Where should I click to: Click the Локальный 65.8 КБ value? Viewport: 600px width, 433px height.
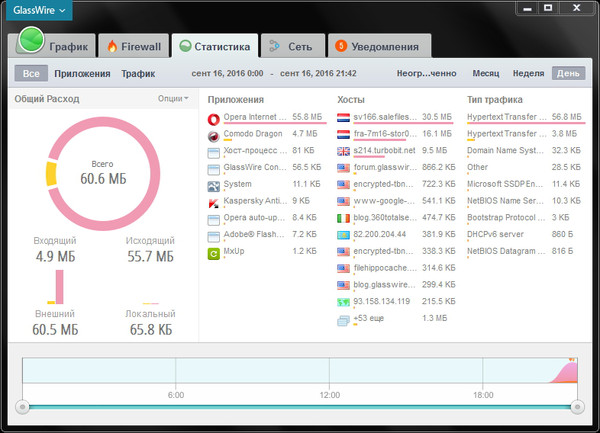151,330
